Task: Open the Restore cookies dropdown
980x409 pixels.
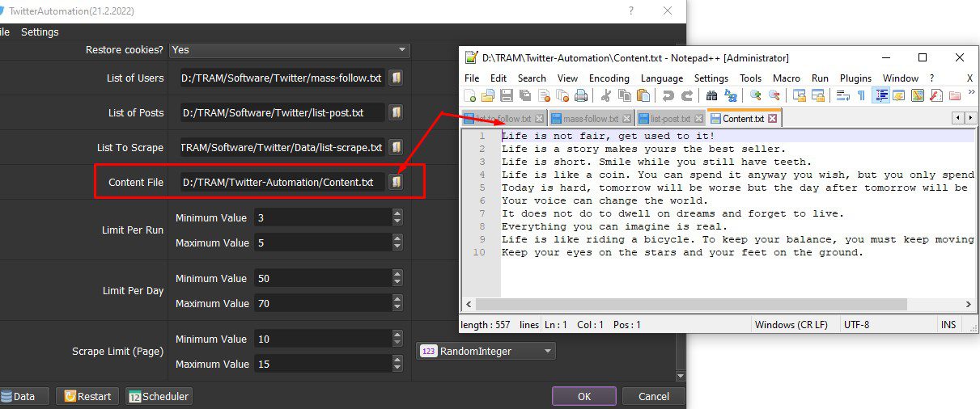Action: 290,50
